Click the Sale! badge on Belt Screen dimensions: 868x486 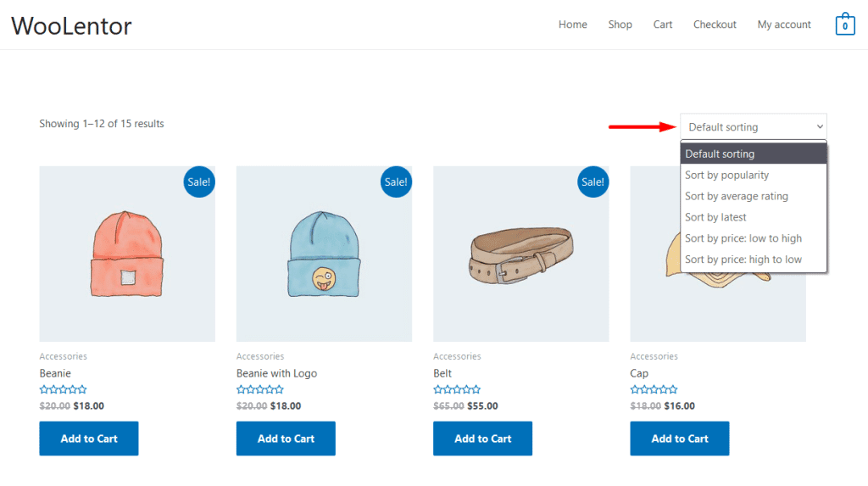[593, 182]
